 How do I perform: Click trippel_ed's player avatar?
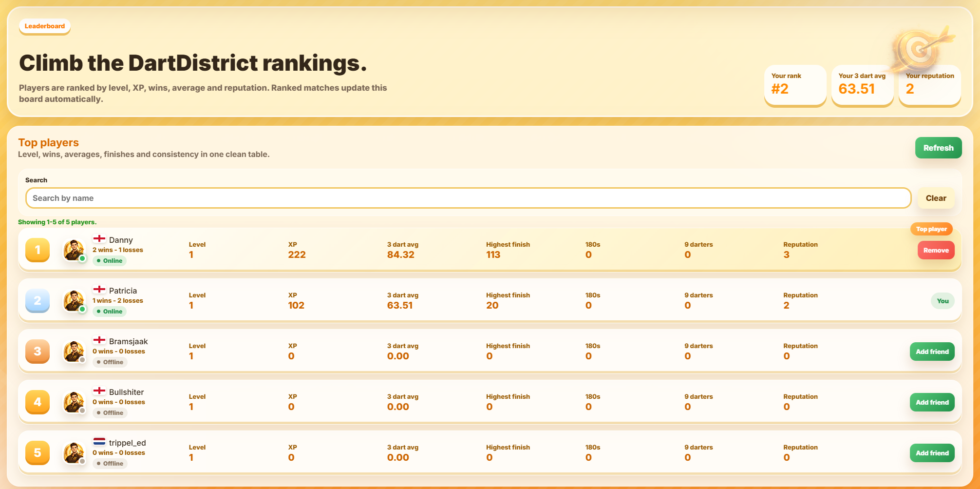click(x=74, y=453)
